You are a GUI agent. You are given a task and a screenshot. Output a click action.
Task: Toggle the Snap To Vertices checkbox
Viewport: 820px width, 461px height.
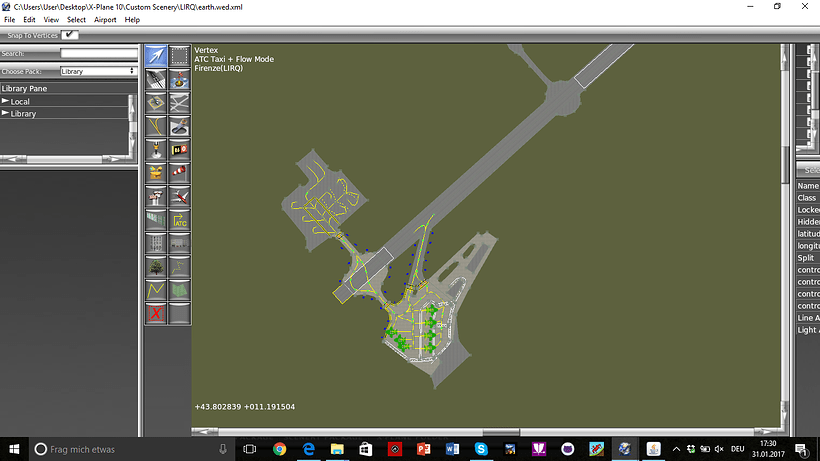click(x=70, y=34)
